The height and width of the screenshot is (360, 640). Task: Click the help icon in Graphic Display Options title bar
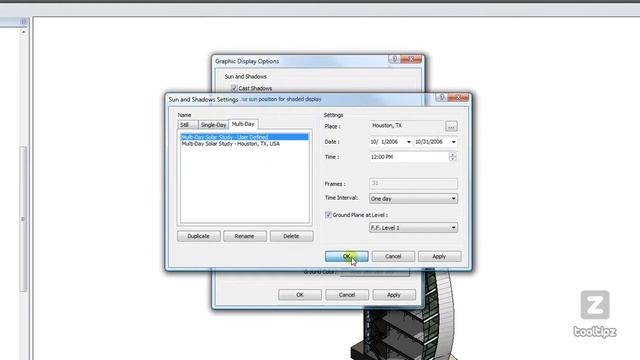(x=394, y=59)
